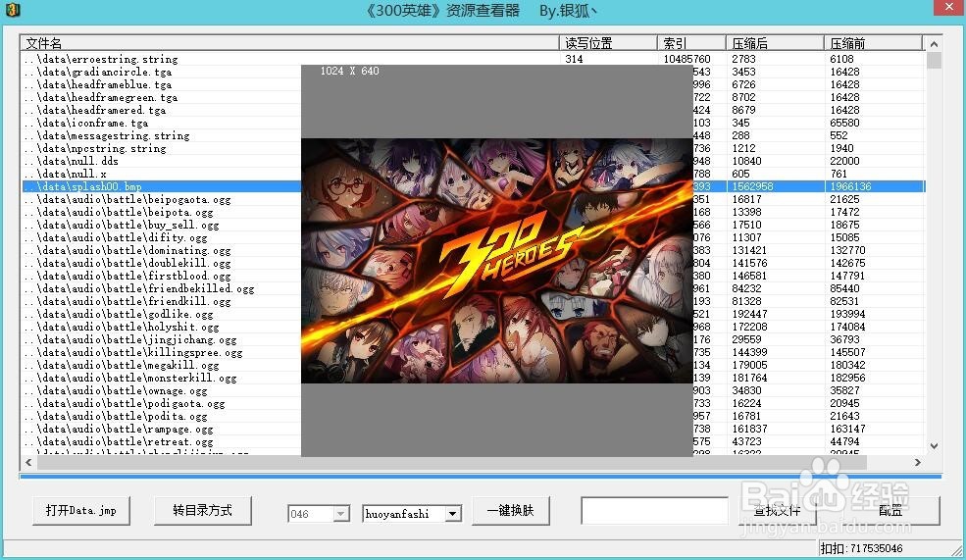This screenshot has width=966, height=560.
Task: Select the friendkill.ogg audio row
Action: tap(473, 301)
